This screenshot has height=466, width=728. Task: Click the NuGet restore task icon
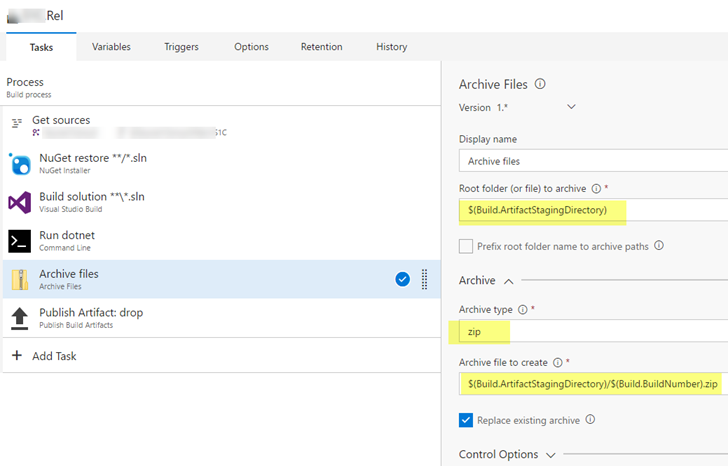tap(20, 163)
